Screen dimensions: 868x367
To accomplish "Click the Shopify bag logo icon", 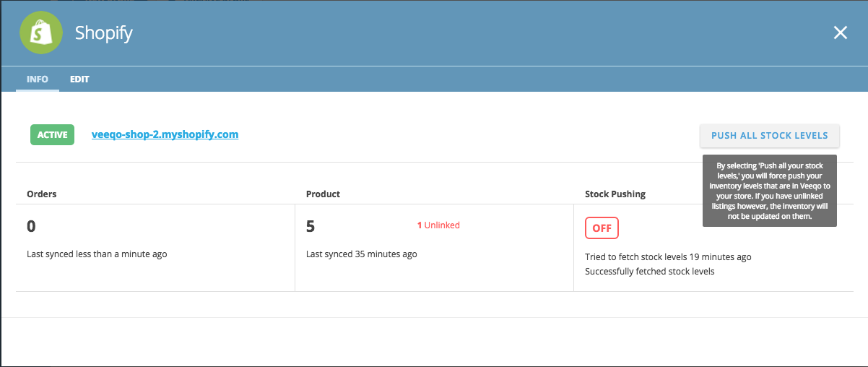I will pos(40,33).
